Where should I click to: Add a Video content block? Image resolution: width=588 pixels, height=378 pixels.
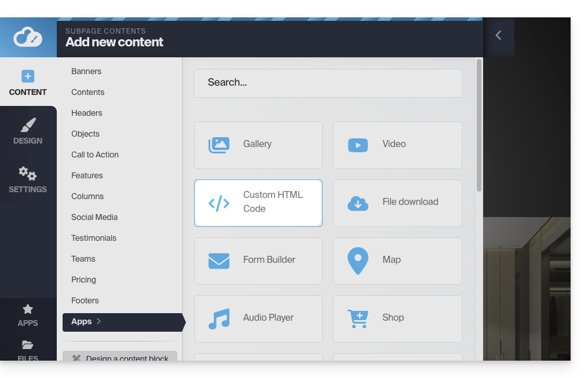click(397, 145)
